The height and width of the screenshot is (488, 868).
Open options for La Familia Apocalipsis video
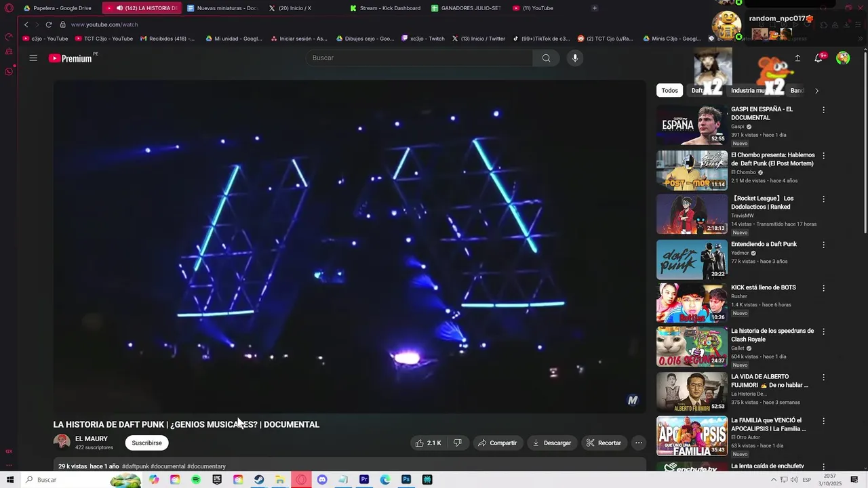824,421
